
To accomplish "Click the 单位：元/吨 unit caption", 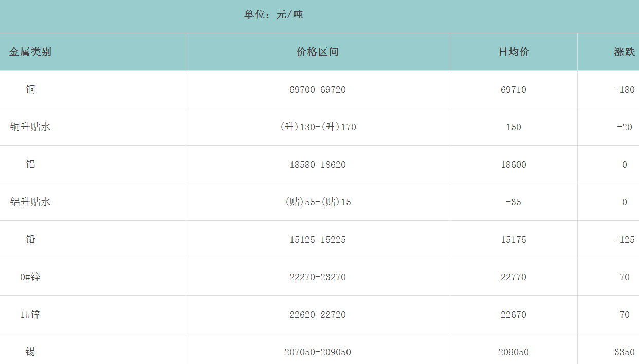I will (x=273, y=15).
